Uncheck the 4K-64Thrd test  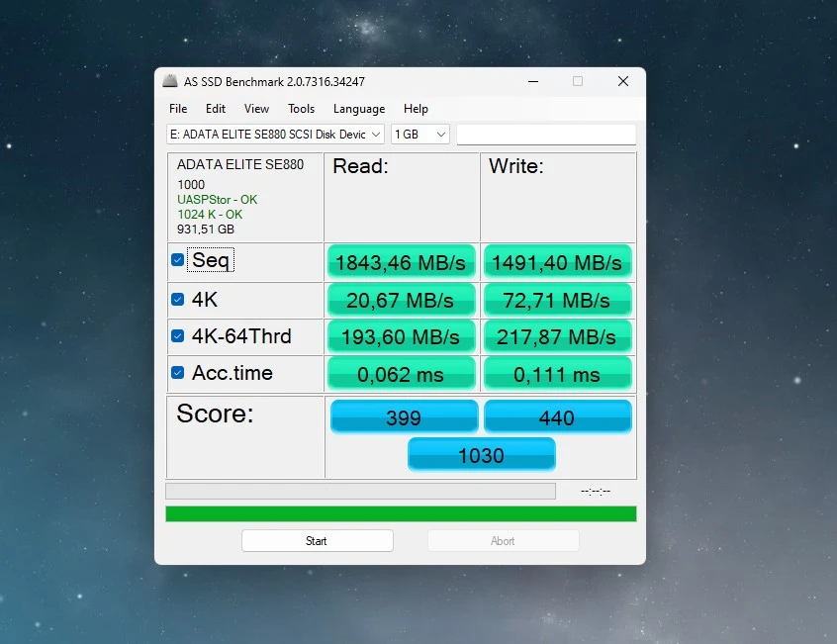[x=177, y=335]
